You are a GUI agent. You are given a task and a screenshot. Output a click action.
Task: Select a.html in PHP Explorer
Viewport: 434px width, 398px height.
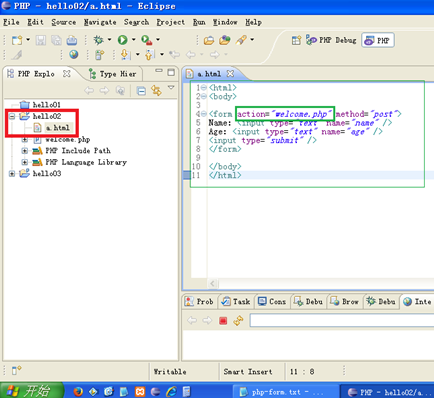tap(52, 128)
